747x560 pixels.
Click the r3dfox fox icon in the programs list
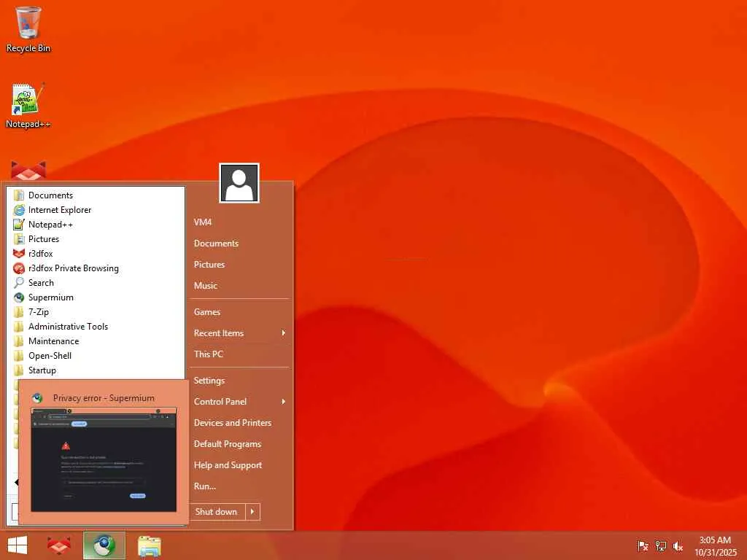pyautogui.click(x=19, y=254)
